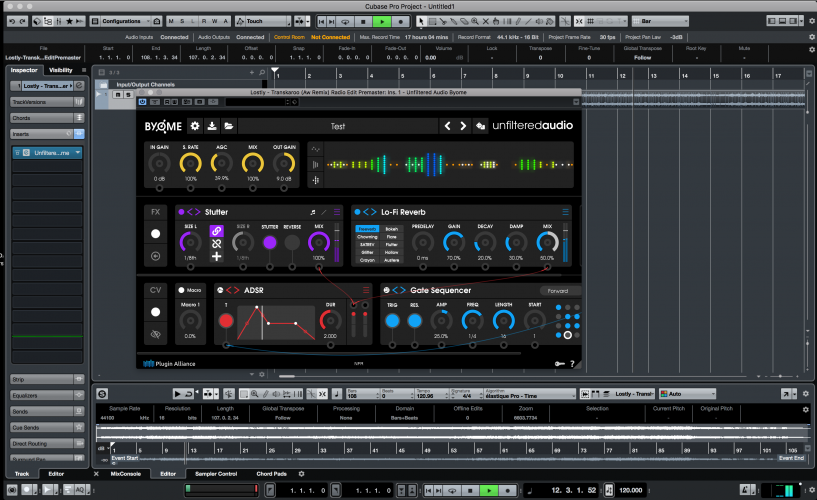Open the preset folder browser in Byome
The height and width of the screenshot is (500, 817).
(229, 126)
